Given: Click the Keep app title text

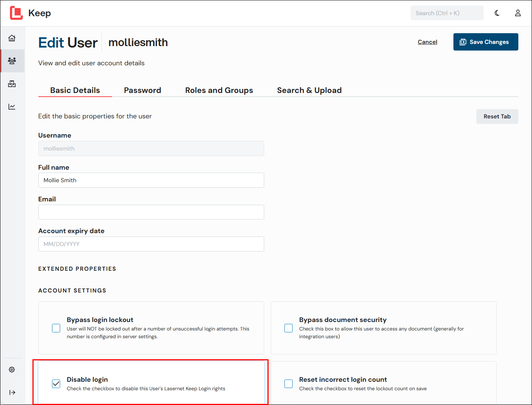Looking at the screenshot, I should 39,13.
